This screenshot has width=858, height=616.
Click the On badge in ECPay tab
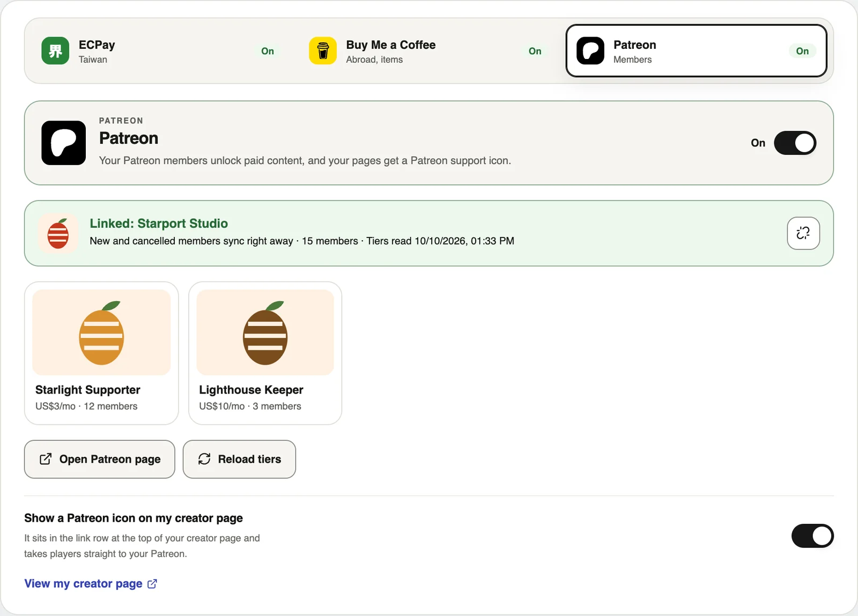click(x=268, y=51)
